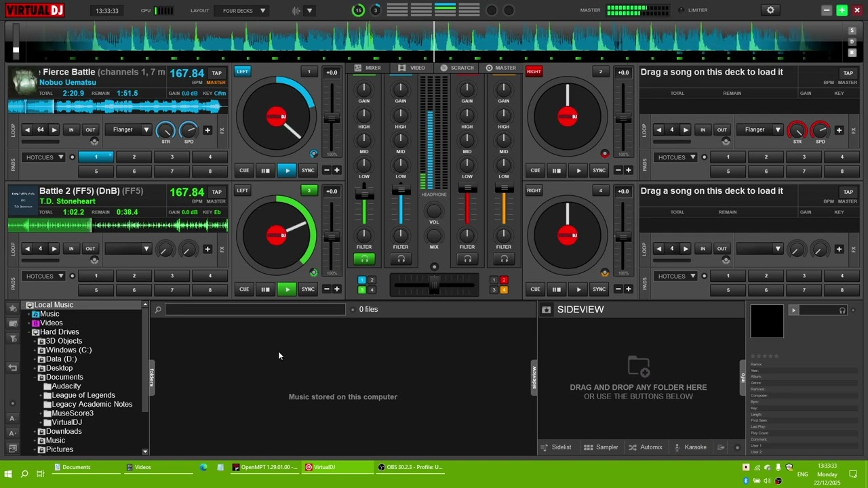This screenshot has width=868, height=488.
Task: Open the Flanger effect dropdown on deck 1
Action: coord(127,130)
